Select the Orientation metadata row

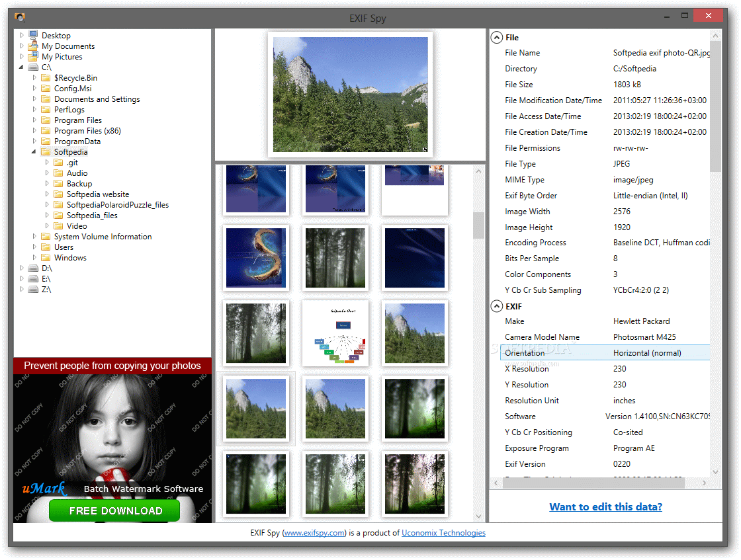[x=605, y=352]
